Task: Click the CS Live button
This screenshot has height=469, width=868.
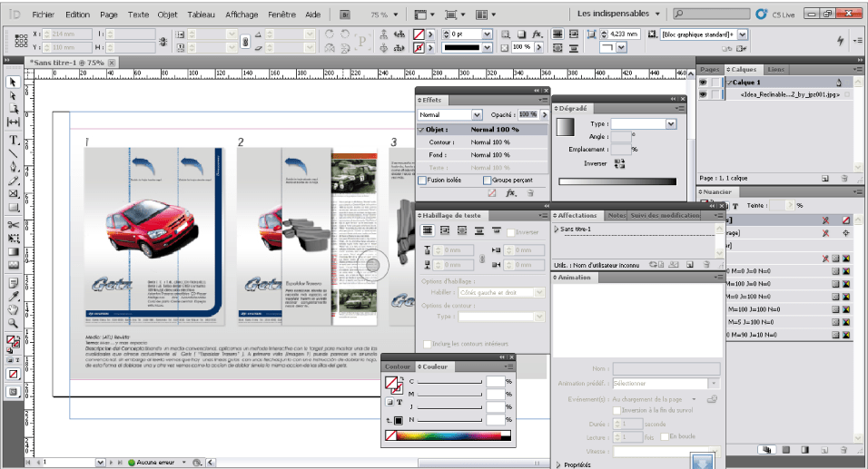Action: coord(776,15)
